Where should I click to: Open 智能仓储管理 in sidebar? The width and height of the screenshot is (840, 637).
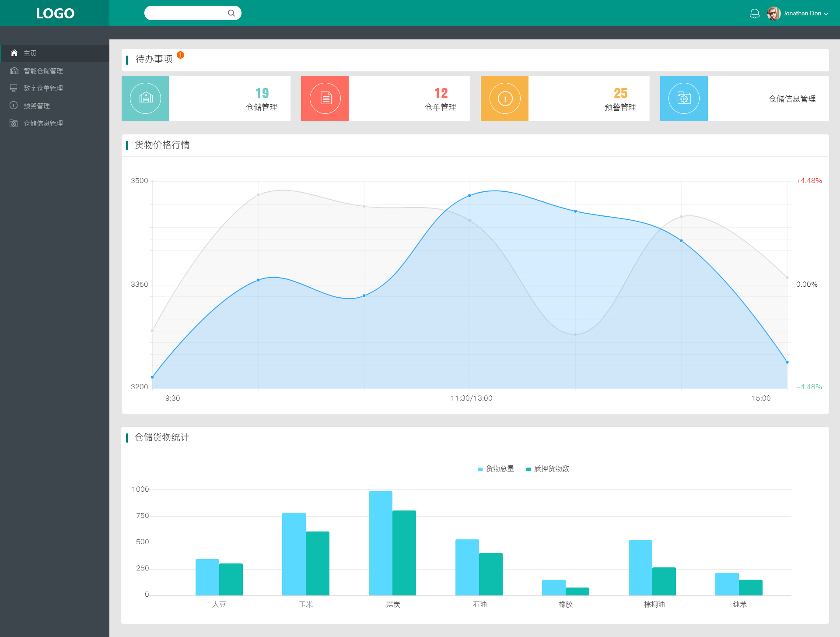point(43,71)
